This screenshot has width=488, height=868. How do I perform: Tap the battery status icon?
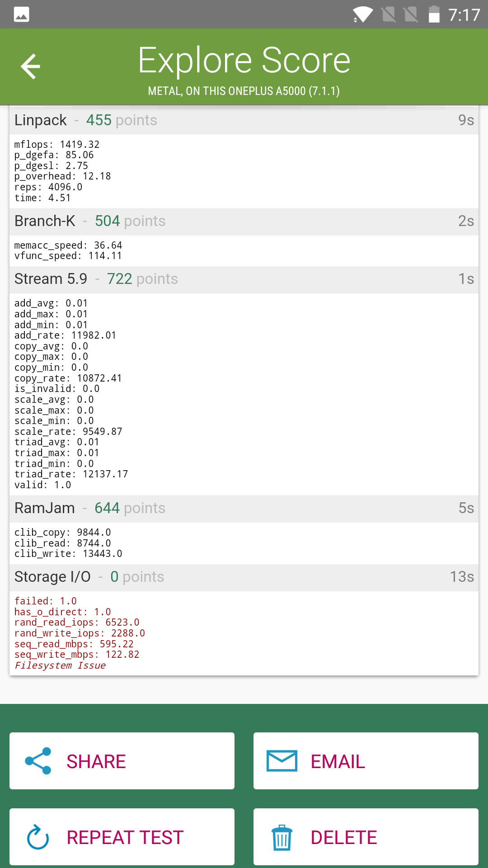pyautogui.click(x=434, y=14)
